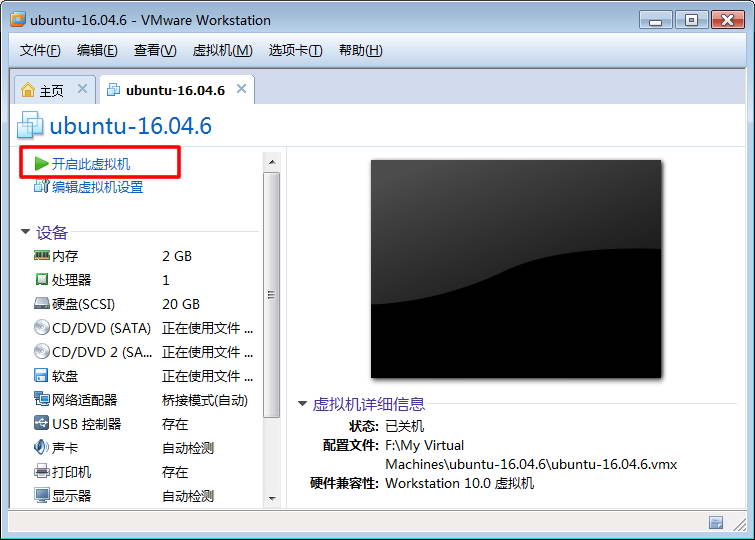
Task: Collapse the 虚拟机详细信息 details section
Action: [302, 404]
